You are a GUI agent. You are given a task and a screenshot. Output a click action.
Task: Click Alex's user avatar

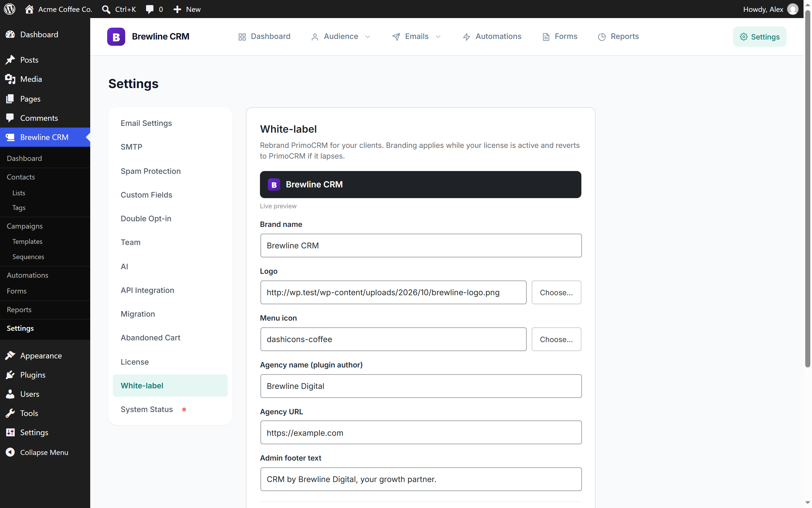click(793, 9)
